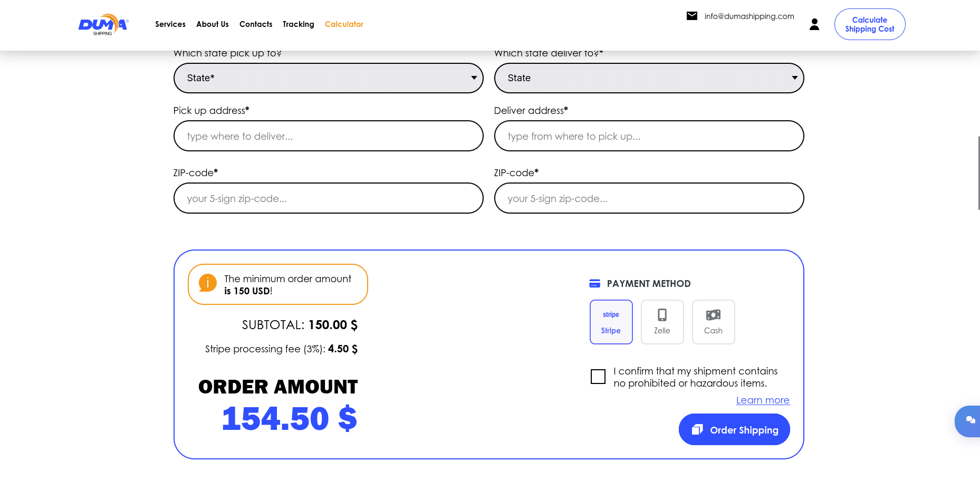Expand the pick up State dropdown
980x490 pixels.
328,78
